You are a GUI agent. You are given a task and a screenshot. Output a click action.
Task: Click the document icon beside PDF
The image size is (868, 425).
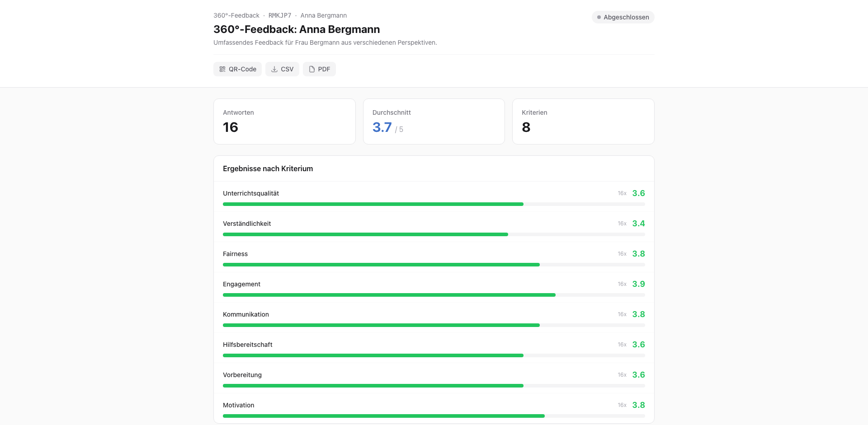(312, 69)
